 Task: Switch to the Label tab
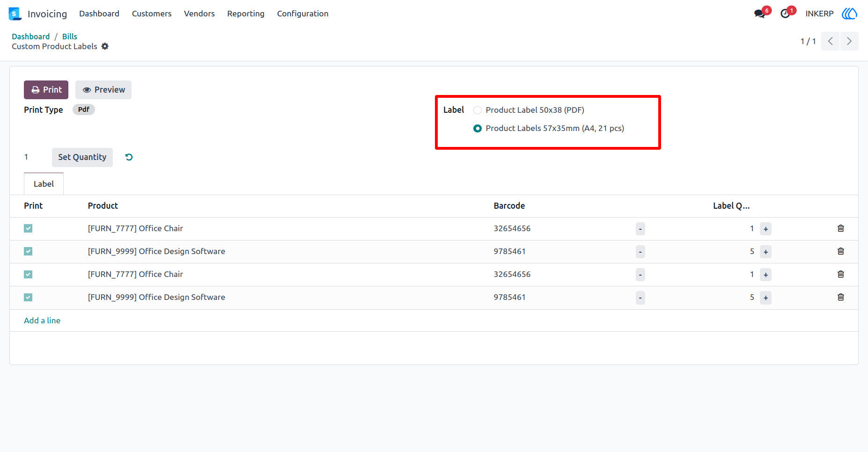44,184
